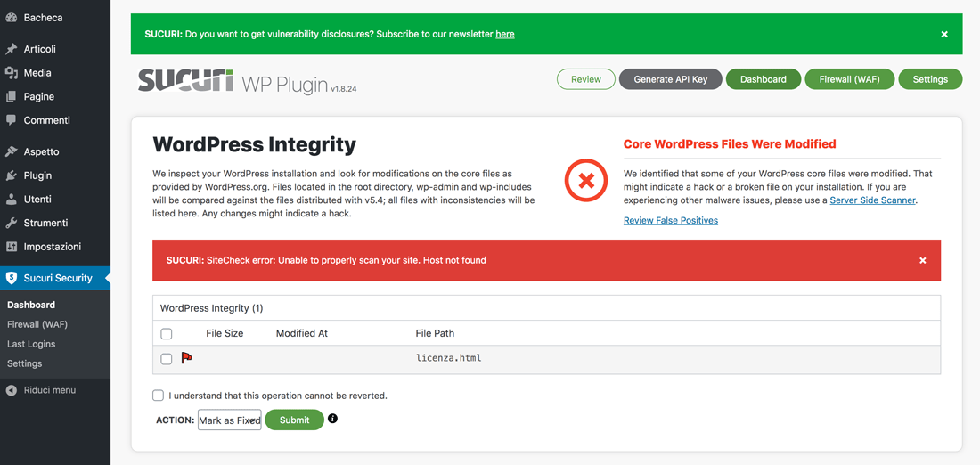This screenshot has height=465, width=980.
Task: Click the Riduci menu collapse arrow icon
Action: click(x=11, y=390)
